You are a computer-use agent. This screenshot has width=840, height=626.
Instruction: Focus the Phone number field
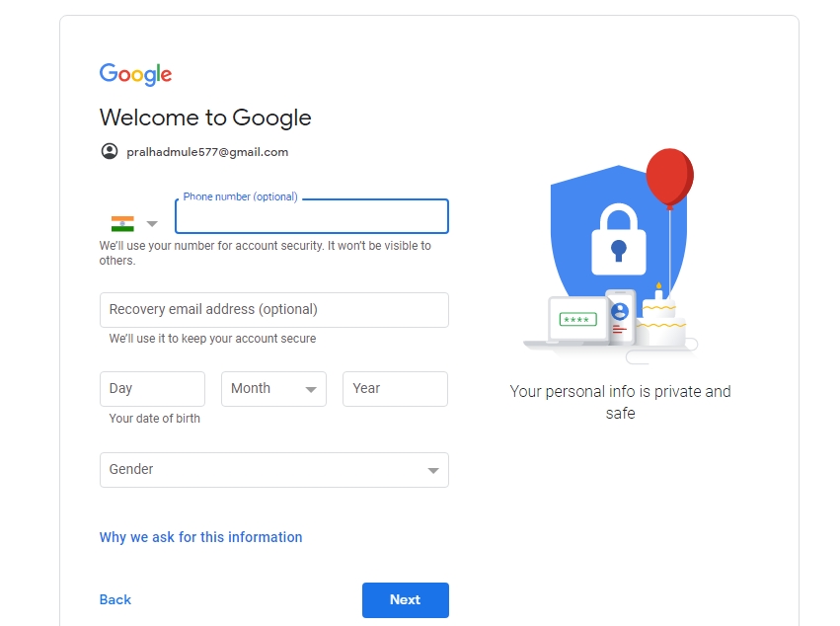(x=311, y=216)
